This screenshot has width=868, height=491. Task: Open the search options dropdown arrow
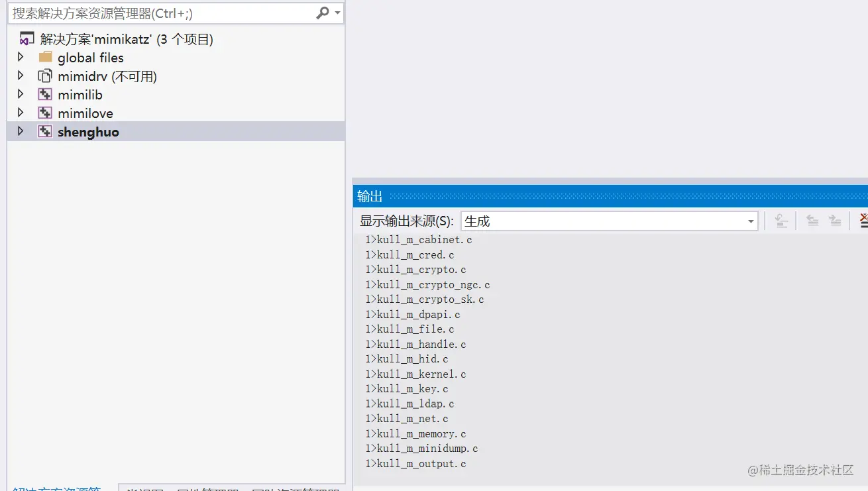click(338, 13)
